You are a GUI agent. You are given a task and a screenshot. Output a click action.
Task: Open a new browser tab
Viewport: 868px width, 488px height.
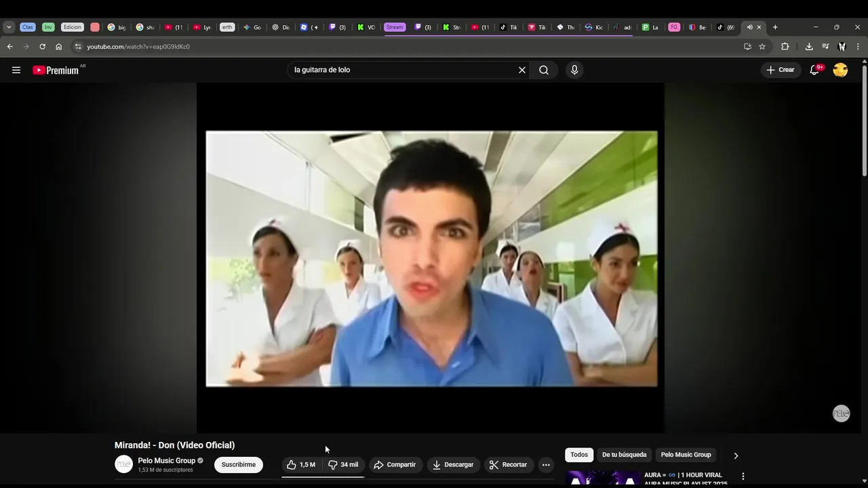click(775, 27)
